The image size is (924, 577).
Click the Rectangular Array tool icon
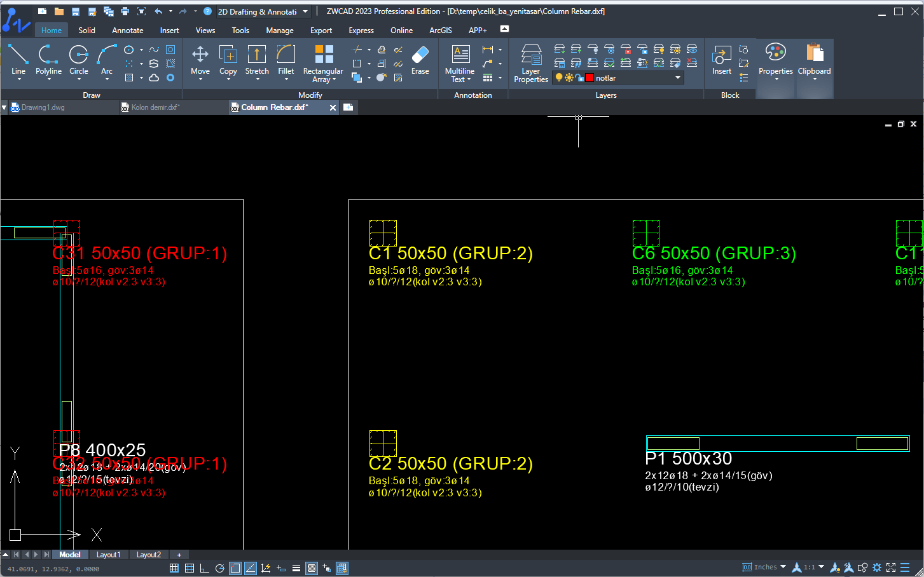tap(324, 54)
